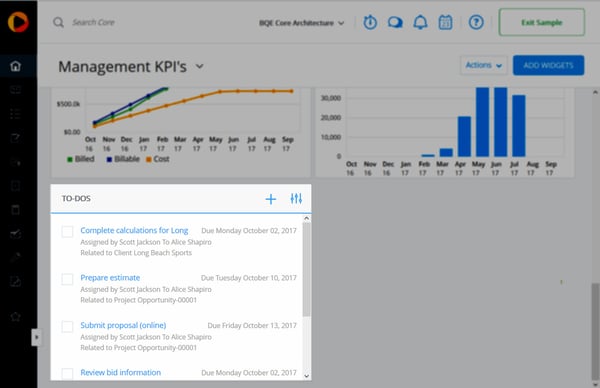
Task: Click the text Due Friday October 13, 2017
Action: (x=252, y=325)
